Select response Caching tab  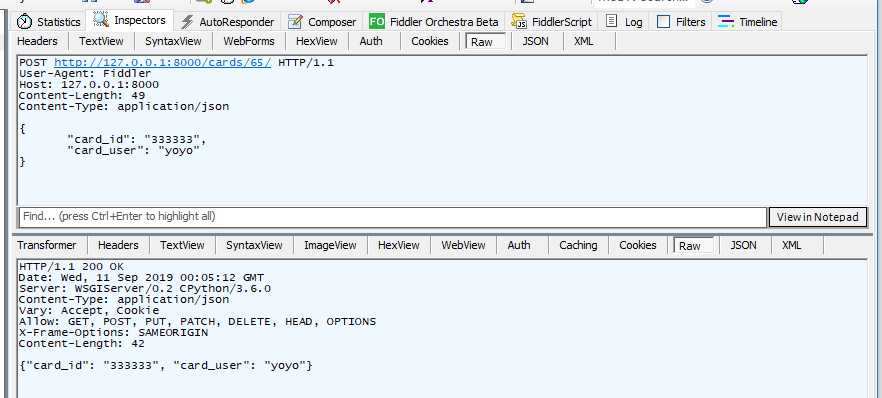(x=578, y=245)
